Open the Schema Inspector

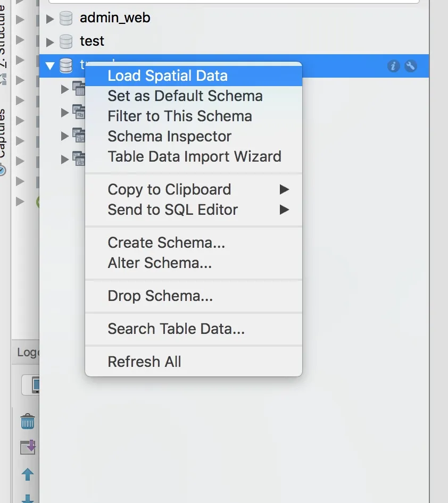click(x=169, y=137)
